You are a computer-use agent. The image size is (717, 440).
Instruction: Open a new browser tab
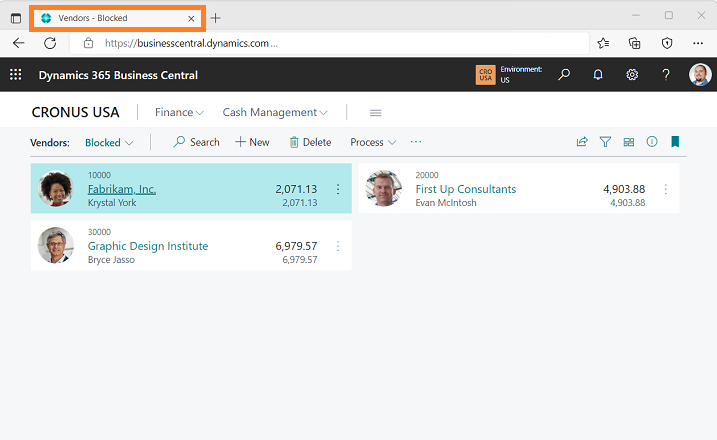pyautogui.click(x=215, y=18)
